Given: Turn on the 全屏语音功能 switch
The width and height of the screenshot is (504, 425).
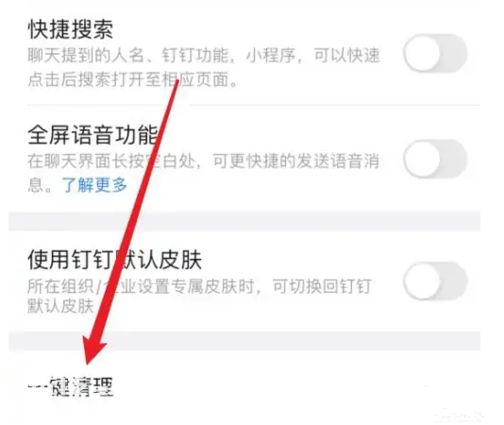Looking at the screenshot, I should tap(435, 159).
